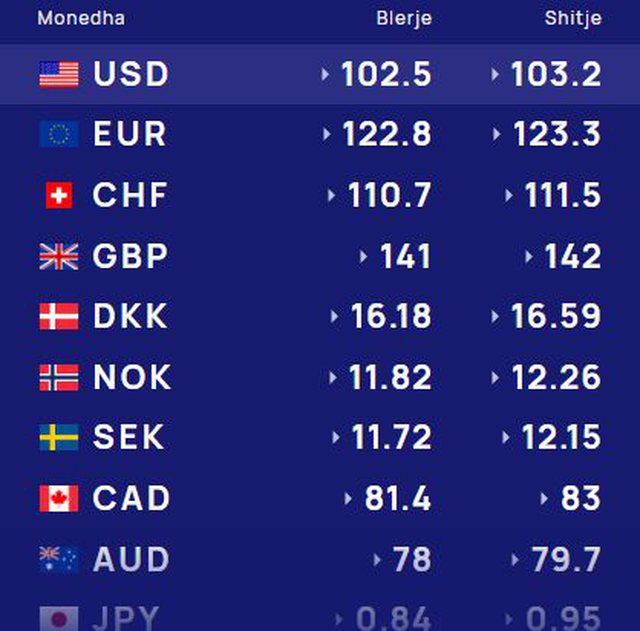This screenshot has width=640, height=631.
Task: Click the DKK selling rate 16.59
Action: (556, 317)
